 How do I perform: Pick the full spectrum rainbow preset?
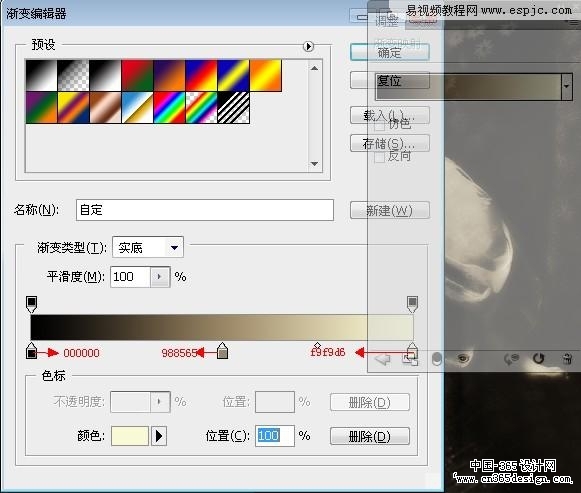pos(169,107)
